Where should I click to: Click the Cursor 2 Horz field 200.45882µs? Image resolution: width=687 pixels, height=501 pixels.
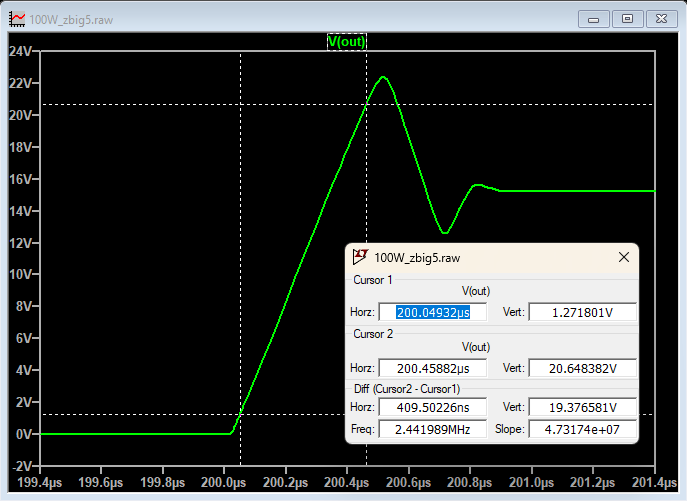pos(432,368)
